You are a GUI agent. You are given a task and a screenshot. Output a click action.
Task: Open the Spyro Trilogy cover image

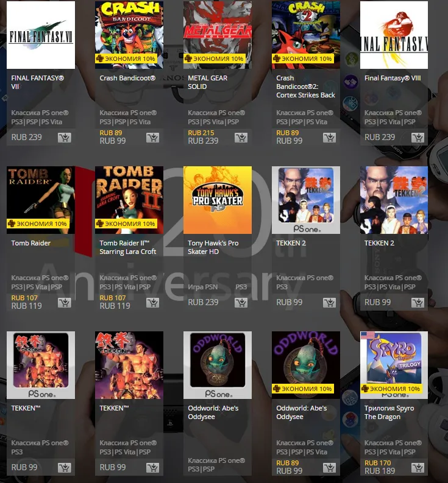pyautogui.click(x=394, y=365)
